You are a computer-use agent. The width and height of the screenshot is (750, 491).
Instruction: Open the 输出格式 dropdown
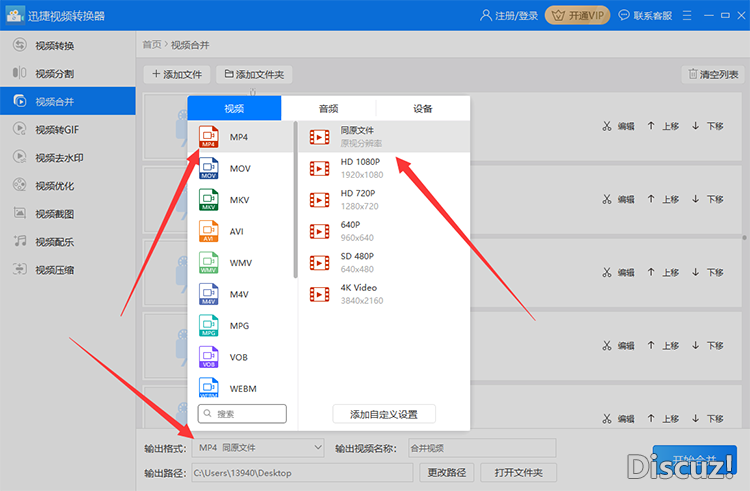tap(258, 448)
